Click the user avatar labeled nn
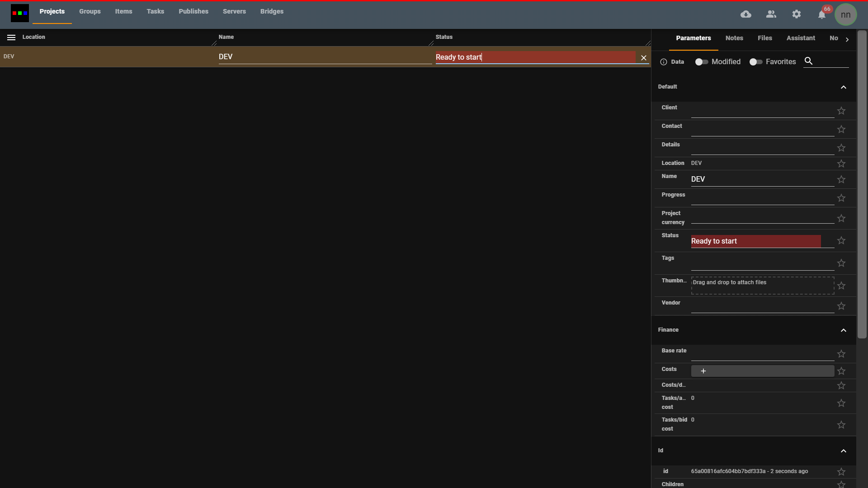868x488 pixels. coord(846,14)
